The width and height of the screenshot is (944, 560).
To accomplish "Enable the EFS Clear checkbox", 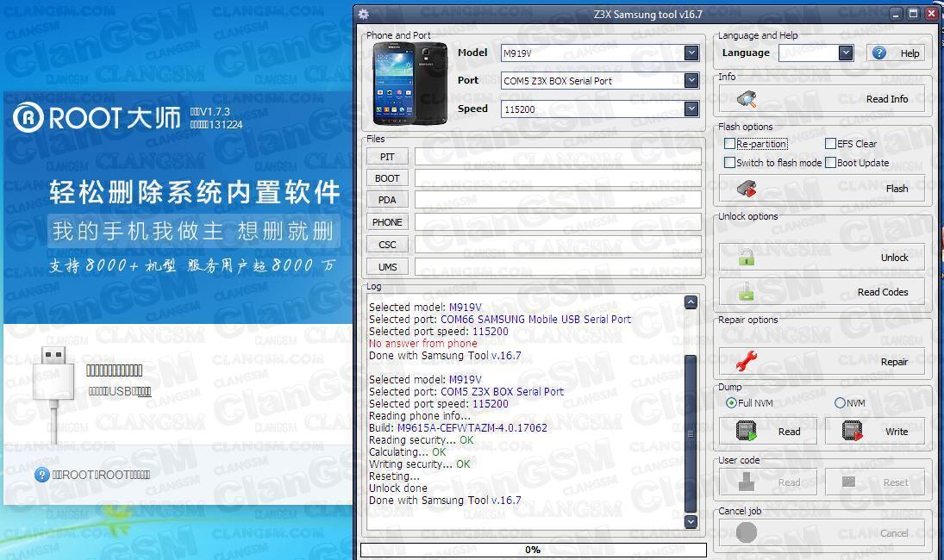I will [830, 144].
